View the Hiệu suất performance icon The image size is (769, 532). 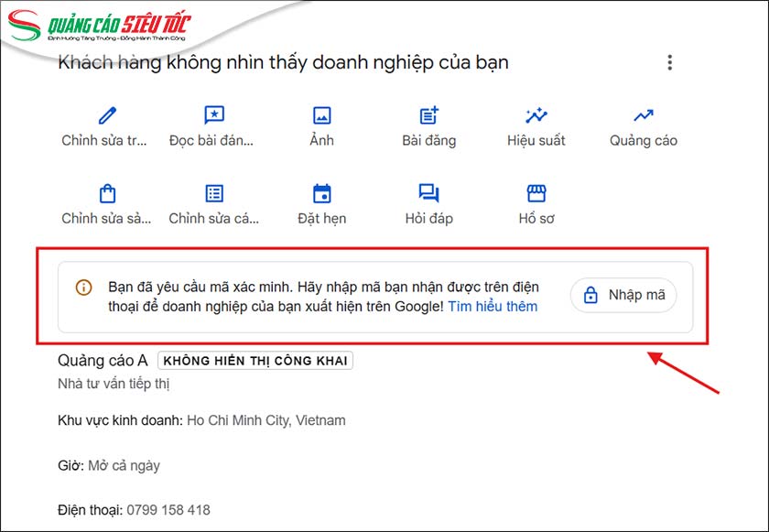click(x=535, y=115)
